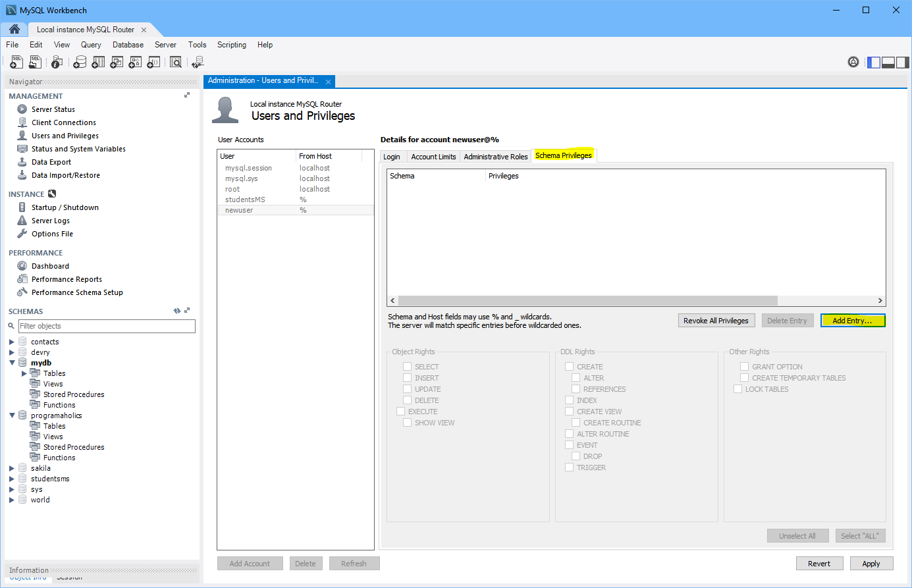The image size is (912, 588).
Task: Open Workbench preferences gear icon
Action: tap(853, 62)
